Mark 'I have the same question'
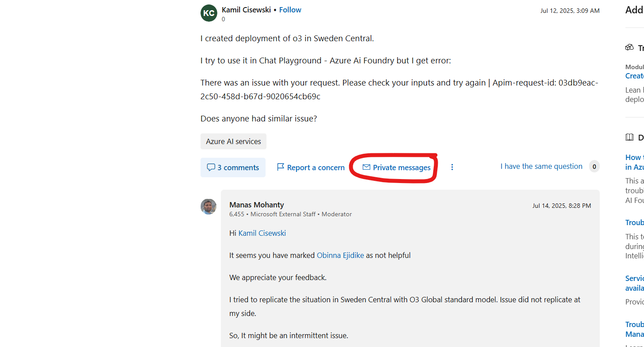The width and height of the screenshot is (644, 347). tap(541, 166)
